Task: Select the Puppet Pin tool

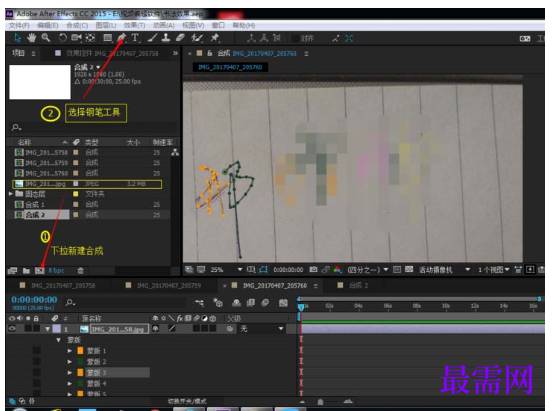Action: tap(214, 38)
